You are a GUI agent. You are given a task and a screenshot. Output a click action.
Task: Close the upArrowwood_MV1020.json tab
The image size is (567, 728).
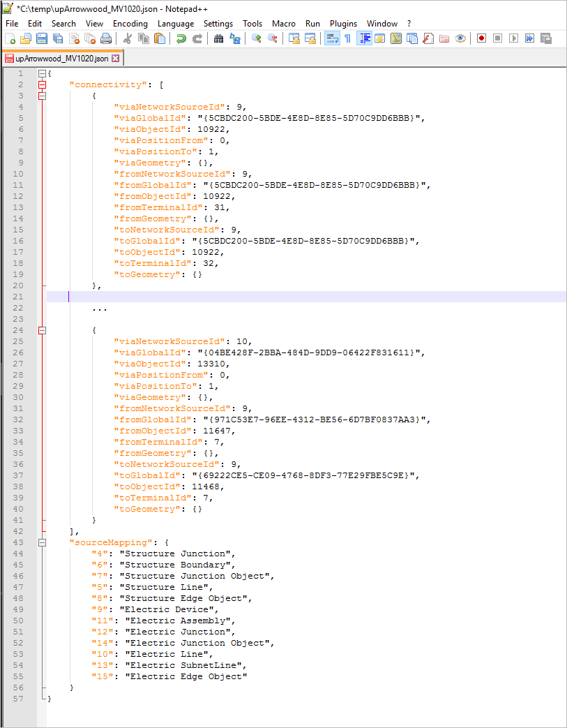pos(114,59)
